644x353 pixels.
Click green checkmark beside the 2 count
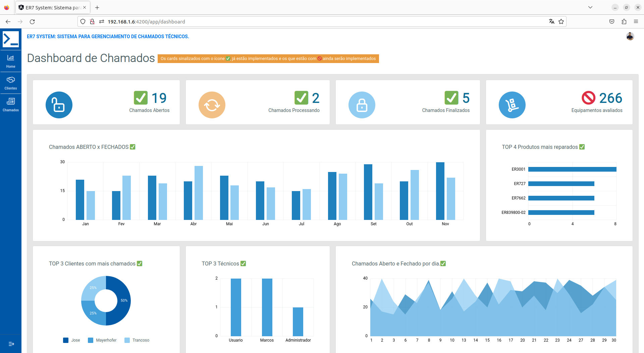pos(302,98)
